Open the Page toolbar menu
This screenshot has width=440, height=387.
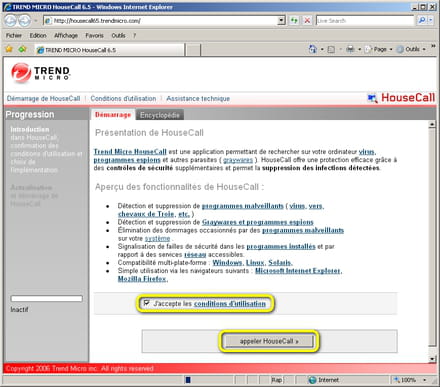pos(379,49)
